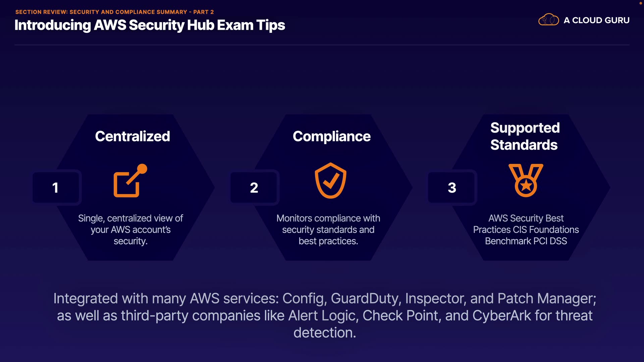Click the line mentioning Alert Logic and CyberArk
Screen dimensions: 644x362
pos(324,316)
